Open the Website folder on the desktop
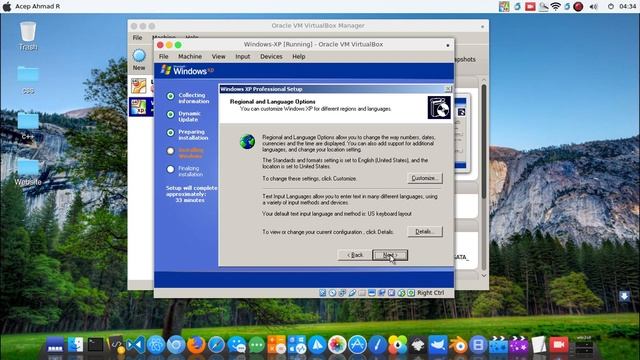This screenshot has height=360, width=640. (28, 171)
